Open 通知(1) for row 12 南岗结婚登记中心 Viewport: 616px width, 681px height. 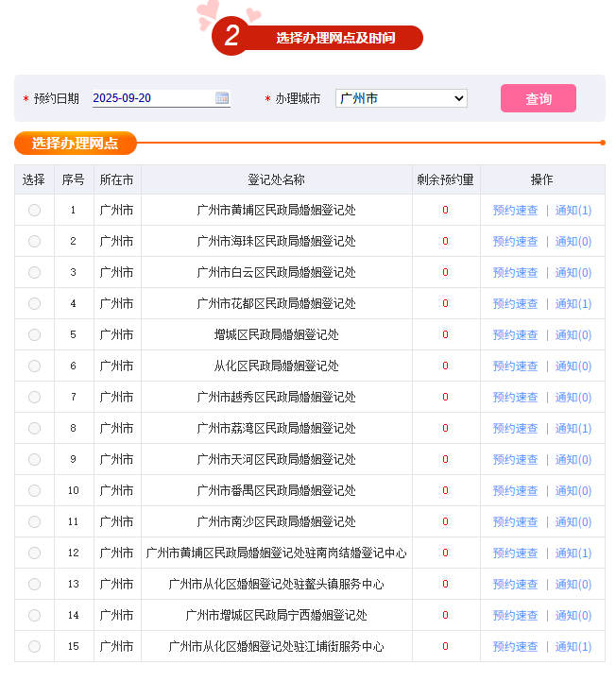573,553
